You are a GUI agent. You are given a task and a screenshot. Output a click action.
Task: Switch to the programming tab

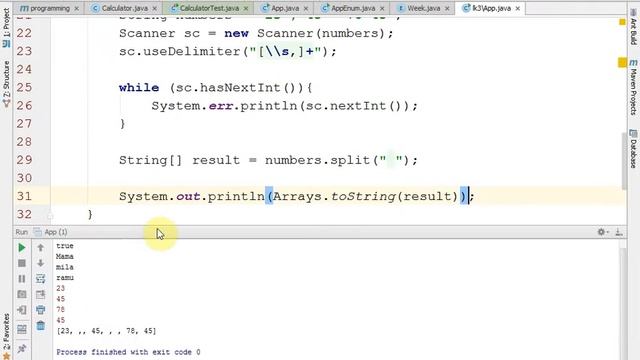(50, 8)
